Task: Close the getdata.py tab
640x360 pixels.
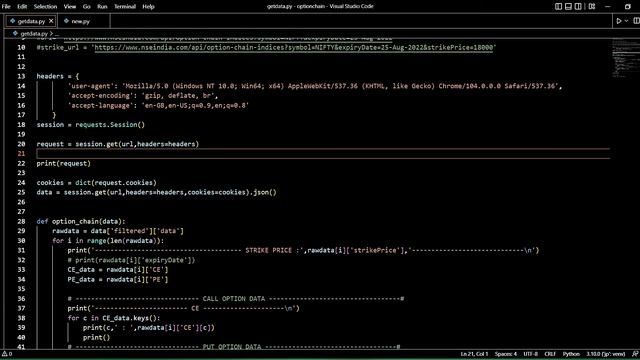Action: [51, 21]
